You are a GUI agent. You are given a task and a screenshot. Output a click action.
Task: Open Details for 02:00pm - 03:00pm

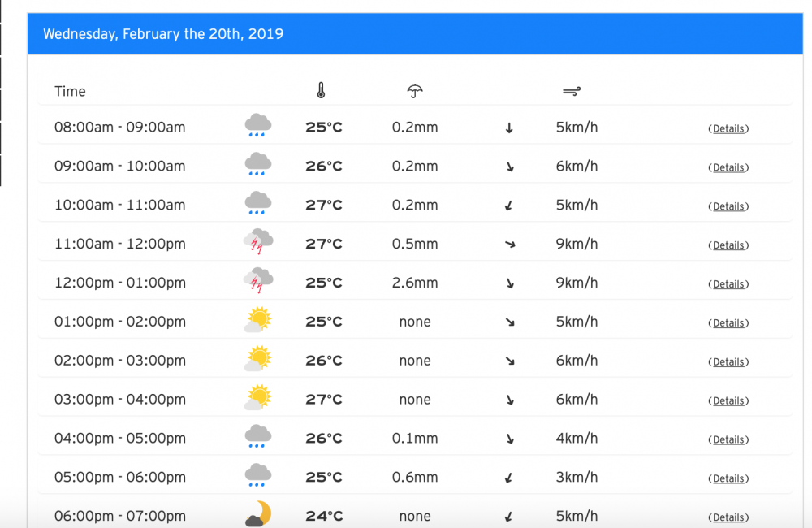pos(728,362)
